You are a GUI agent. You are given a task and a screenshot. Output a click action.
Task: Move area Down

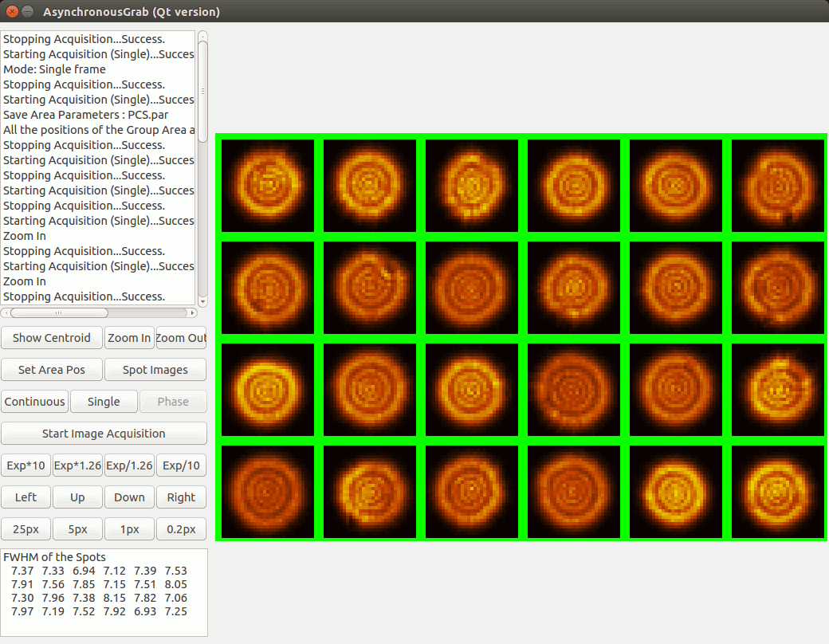tap(129, 497)
